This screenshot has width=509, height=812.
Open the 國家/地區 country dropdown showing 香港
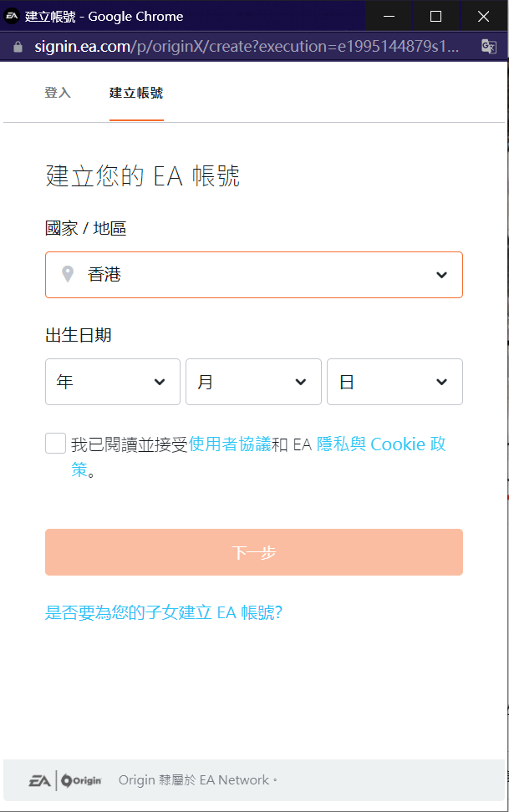pos(253,275)
